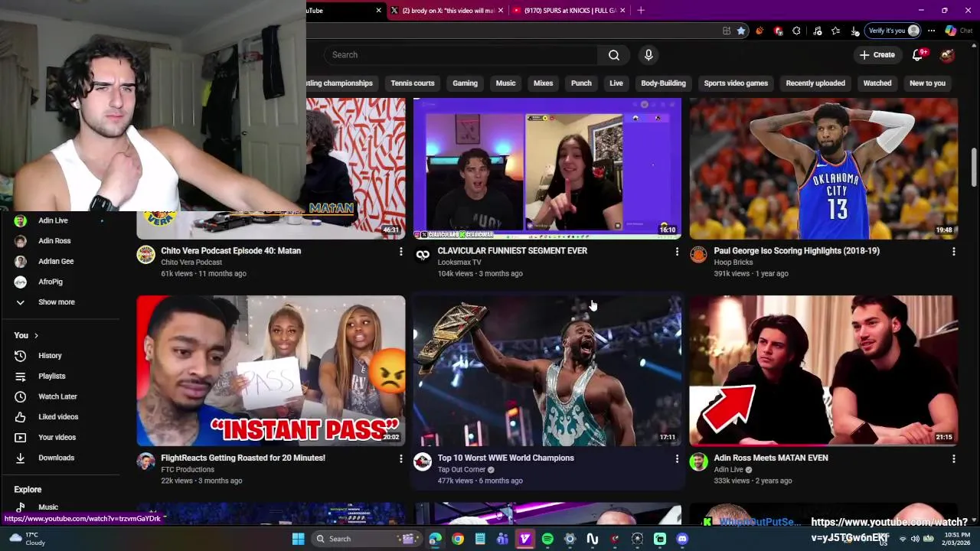The height and width of the screenshot is (551, 980).
Task: Play the Top 10 Worst WWE Champions thumbnail
Action: pyautogui.click(x=547, y=370)
